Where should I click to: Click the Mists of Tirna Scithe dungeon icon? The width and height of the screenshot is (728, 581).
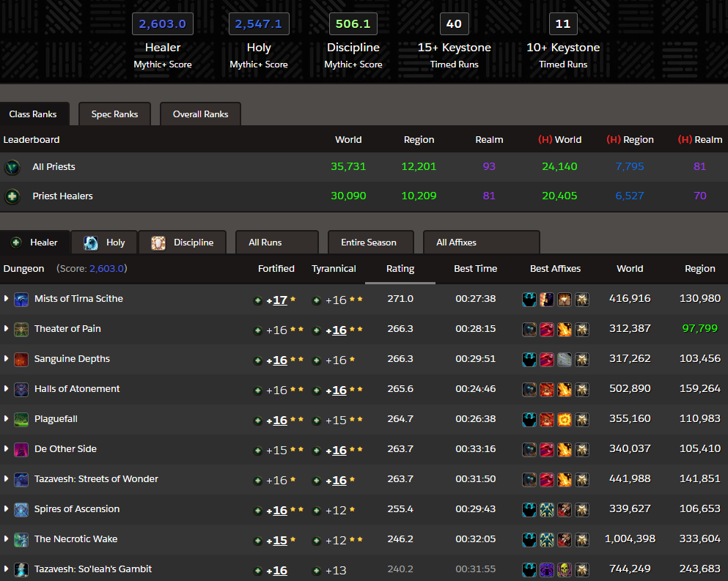point(21,299)
